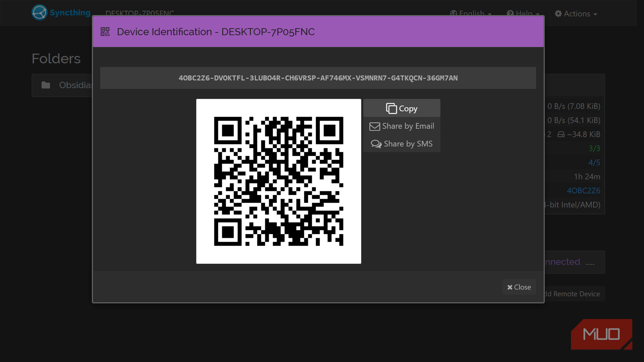Click the device ID text field
This screenshot has height=362, width=644.
point(318,78)
